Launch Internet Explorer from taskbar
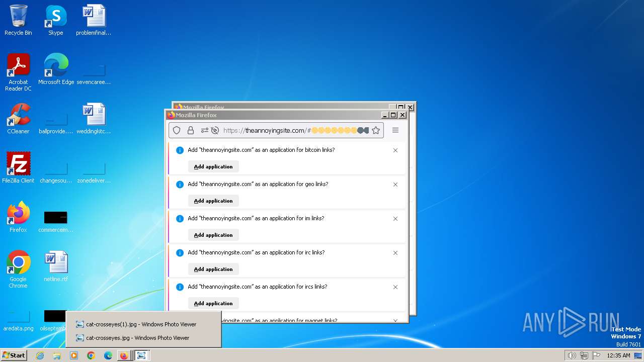The image size is (644, 362). 40,355
